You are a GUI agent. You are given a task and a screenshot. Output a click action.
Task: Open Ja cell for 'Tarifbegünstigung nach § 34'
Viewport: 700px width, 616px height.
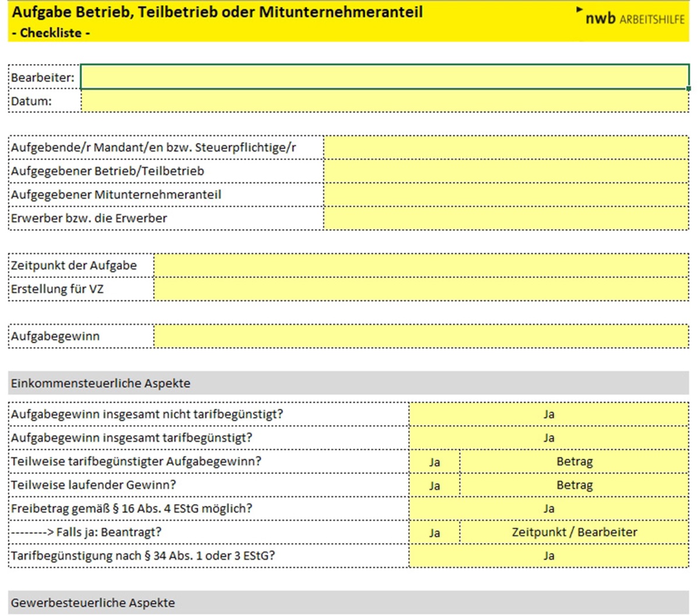pyautogui.click(x=548, y=556)
